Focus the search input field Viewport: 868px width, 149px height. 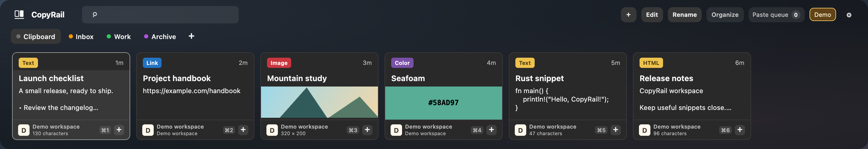click(160, 14)
